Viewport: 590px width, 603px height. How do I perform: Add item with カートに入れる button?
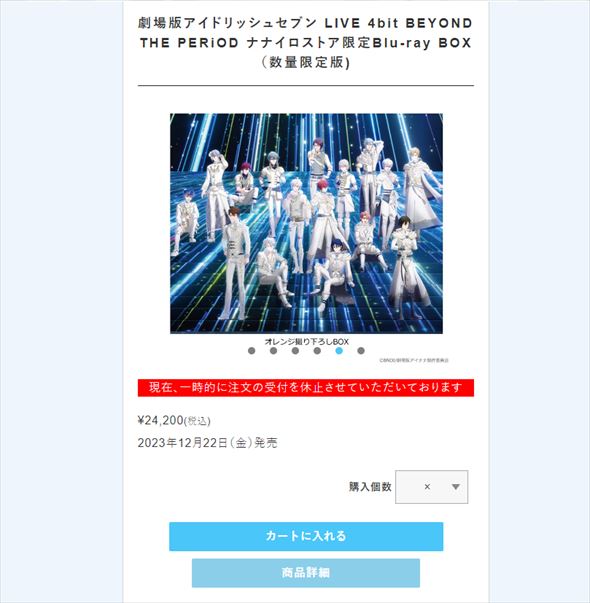coord(306,536)
